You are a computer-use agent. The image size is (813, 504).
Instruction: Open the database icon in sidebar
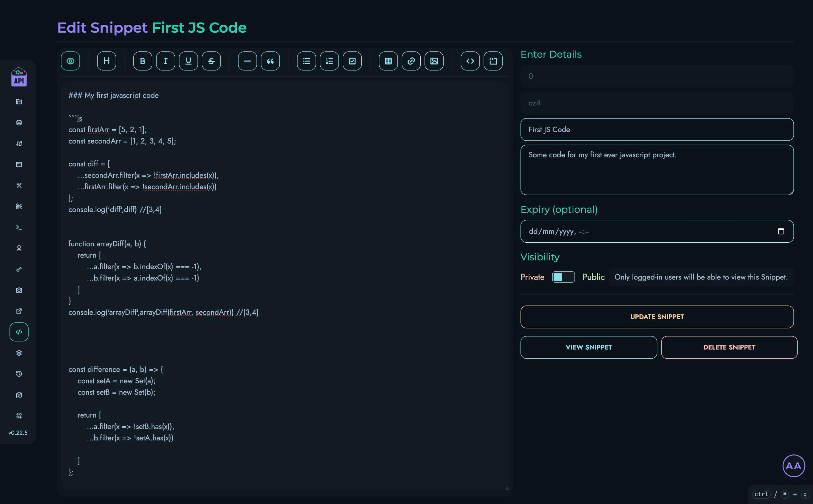click(x=19, y=123)
